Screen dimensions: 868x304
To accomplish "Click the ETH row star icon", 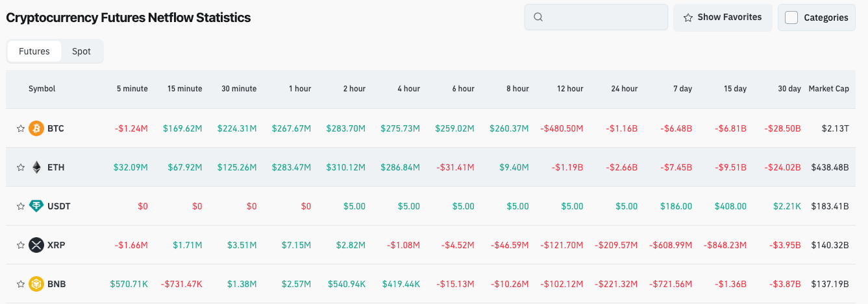I will (21, 168).
